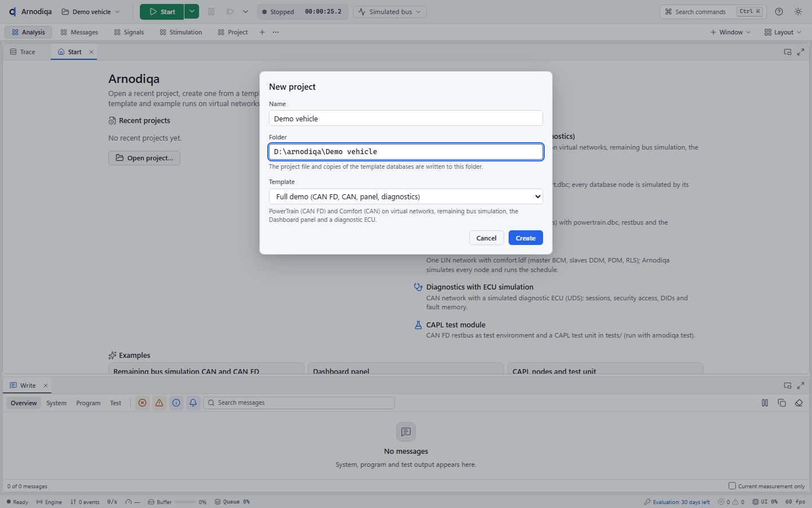Close the Start panel tab
This screenshot has height=508, width=812.
click(x=91, y=52)
